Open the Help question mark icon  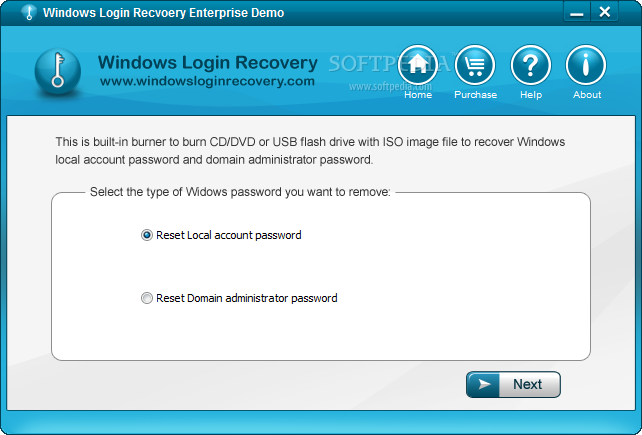[531, 66]
